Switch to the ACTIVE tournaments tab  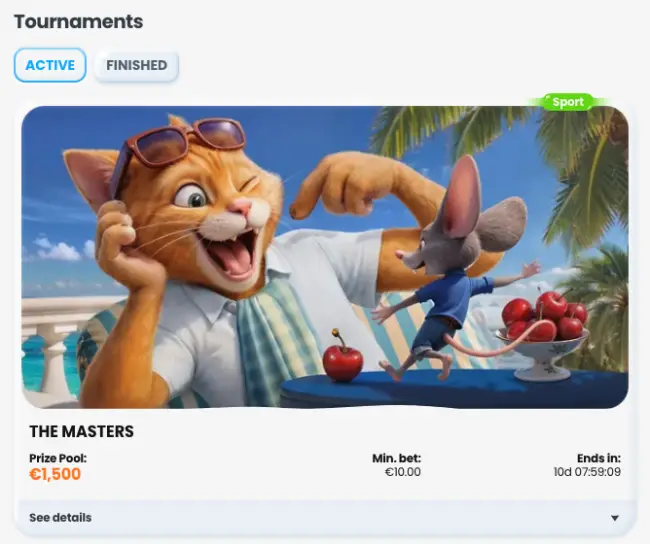(x=50, y=65)
